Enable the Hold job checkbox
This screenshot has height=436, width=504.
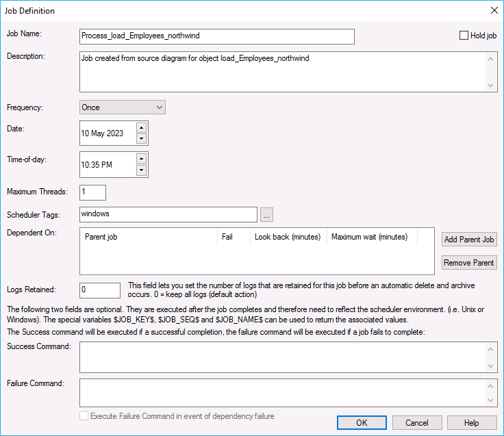tap(464, 36)
